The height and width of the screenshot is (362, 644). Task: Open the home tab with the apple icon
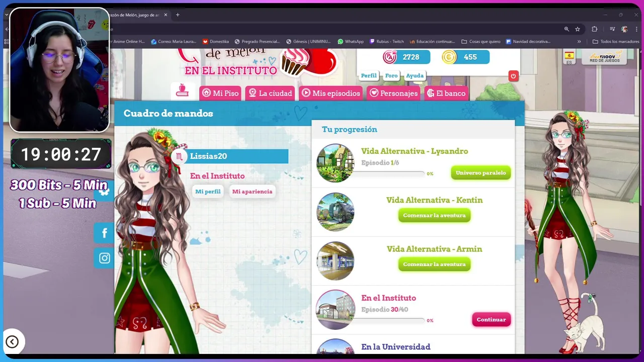(182, 90)
